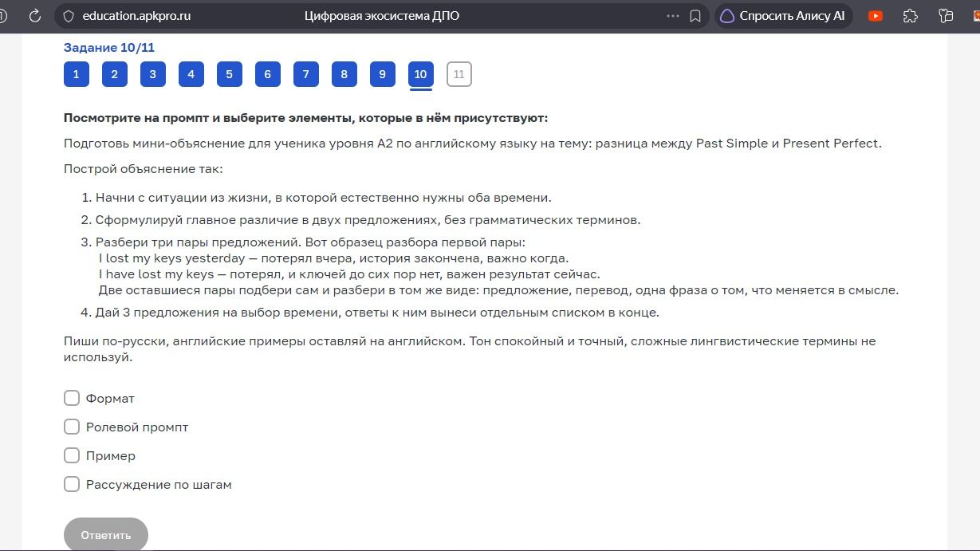
Task: Jump to task 7
Action: (x=305, y=74)
